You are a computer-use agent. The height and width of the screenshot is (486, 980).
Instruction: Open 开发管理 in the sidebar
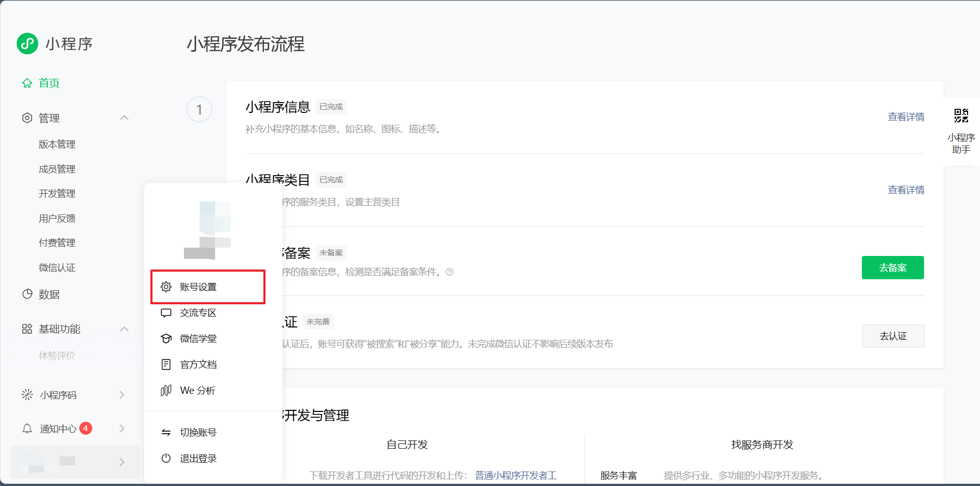coord(57,194)
